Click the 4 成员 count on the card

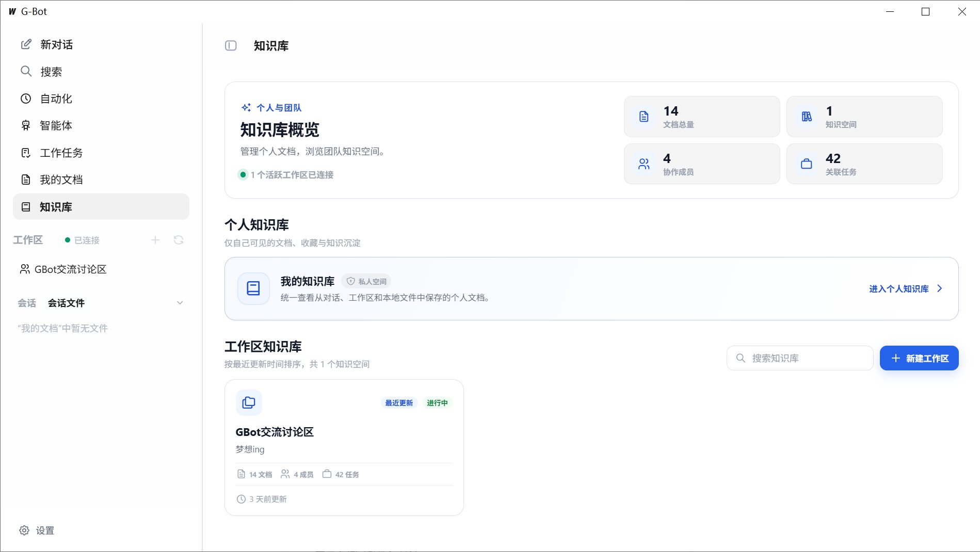(297, 474)
